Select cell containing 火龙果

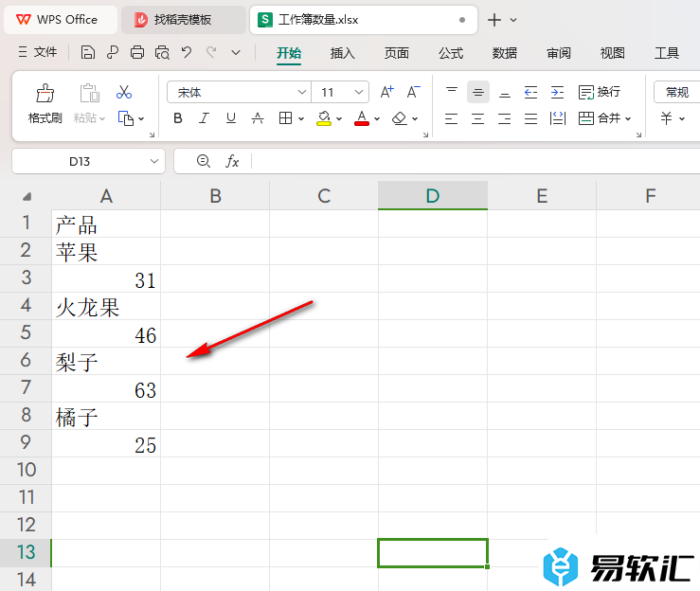click(x=106, y=306)
